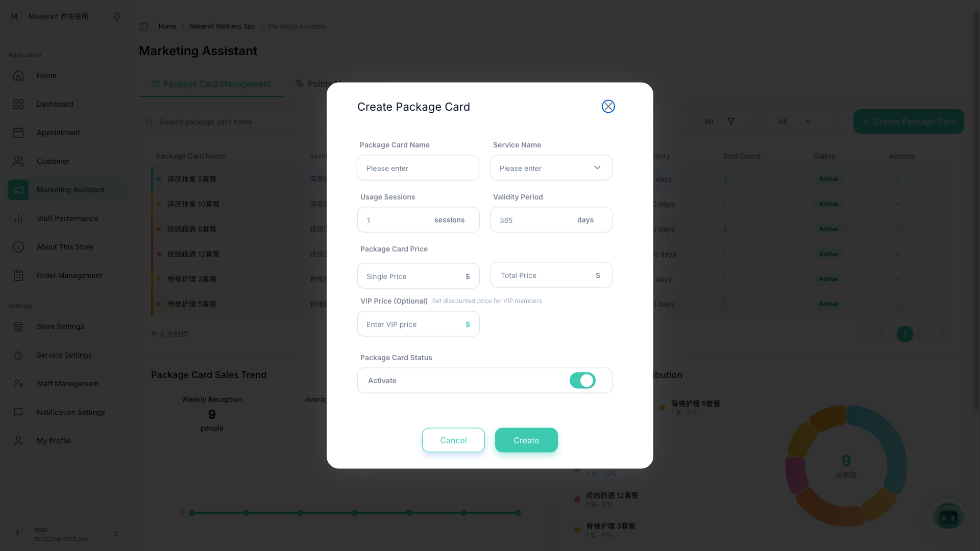Open Appointment calendar icon in sidebar
The width and height of the screenshot is (980, 551).
point(18,133)
